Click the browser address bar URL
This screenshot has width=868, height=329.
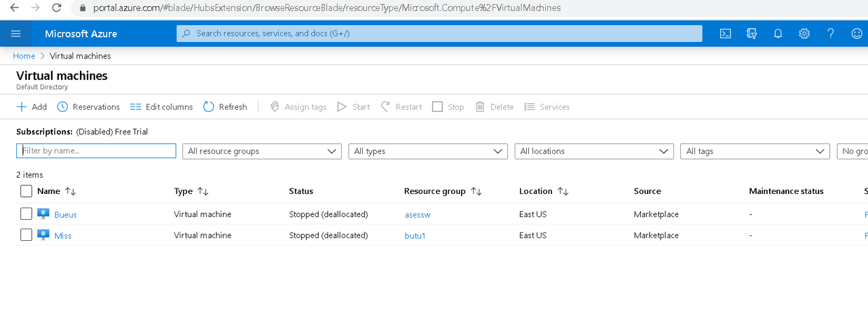[x=327, y=8]
